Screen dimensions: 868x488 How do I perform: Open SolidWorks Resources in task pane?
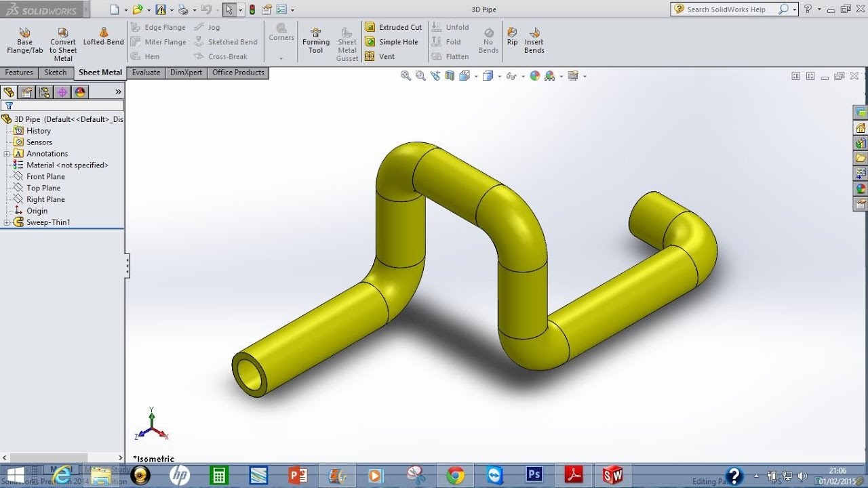click(861, 128)
